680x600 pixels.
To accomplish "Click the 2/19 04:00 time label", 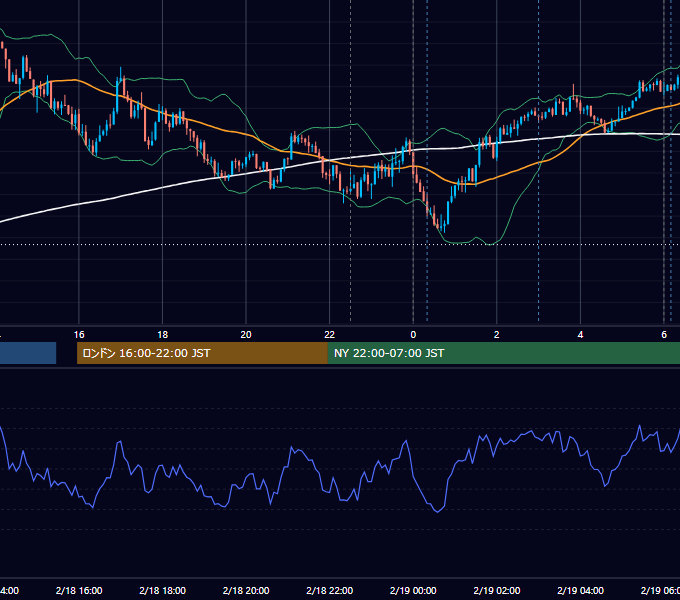I will coord(580,590).
